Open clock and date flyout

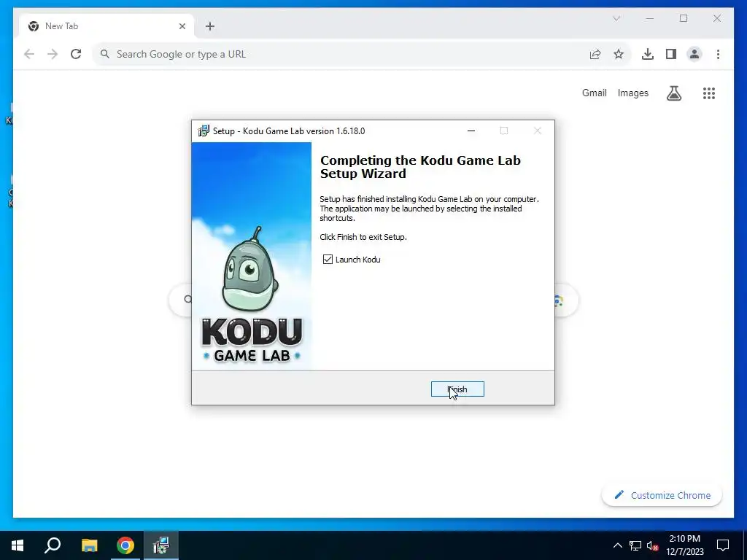pyautogui.click(x=684, y=545)
